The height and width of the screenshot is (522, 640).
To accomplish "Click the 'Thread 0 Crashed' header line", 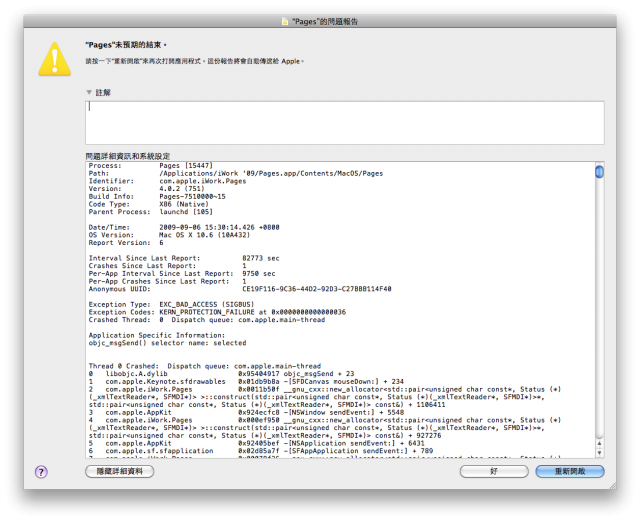I will point(204,366).
